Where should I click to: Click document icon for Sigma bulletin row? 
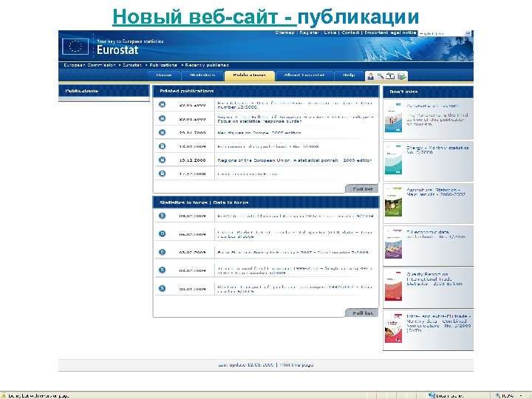coord(162,118)
